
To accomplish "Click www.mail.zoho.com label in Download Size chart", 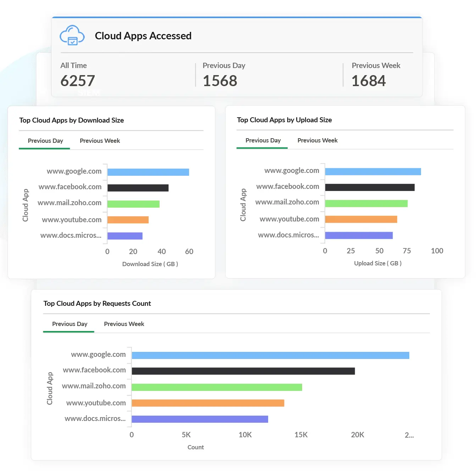I will coord(70,203).
